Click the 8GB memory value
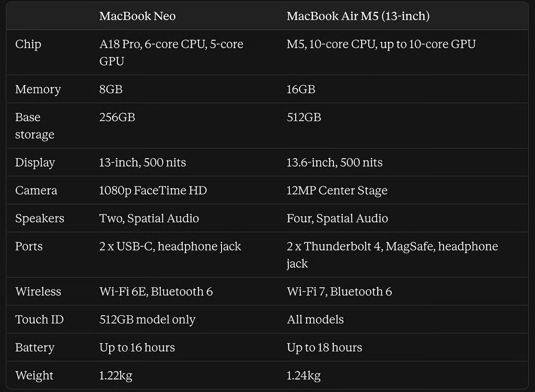Screen dimensions: 535x392 111,89
